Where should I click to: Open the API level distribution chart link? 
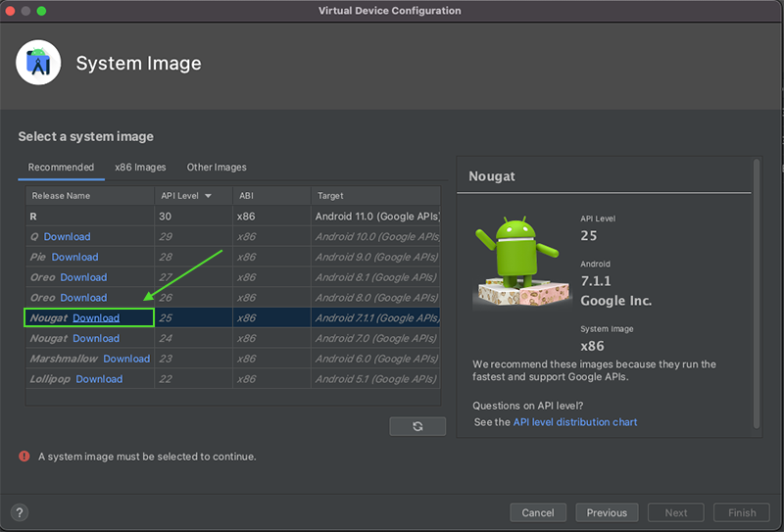coord(575,422)
